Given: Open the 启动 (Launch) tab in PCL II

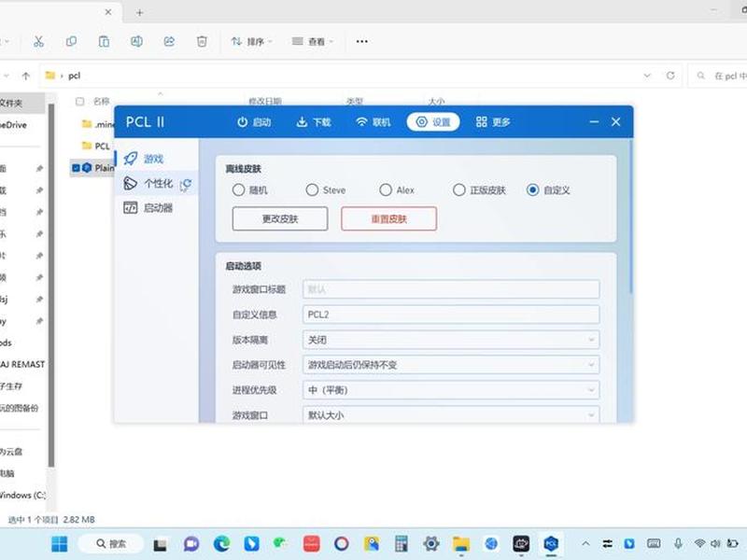Looking at the screenshot, I should tap(254, 122).
